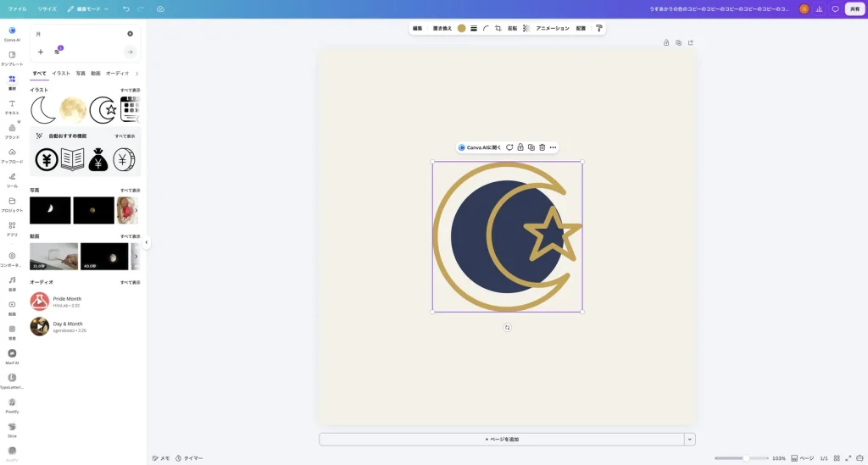Duplicate page using icon above canvas

click(678, 42)
